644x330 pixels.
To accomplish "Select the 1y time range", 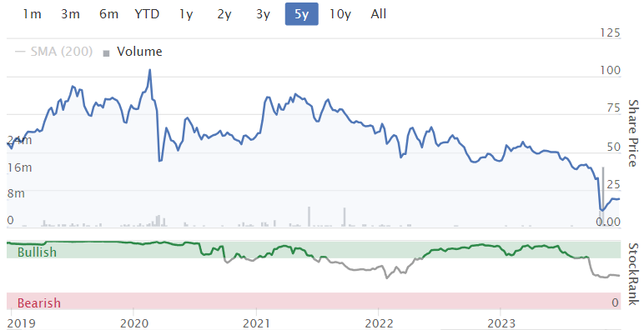I will 186,14.
